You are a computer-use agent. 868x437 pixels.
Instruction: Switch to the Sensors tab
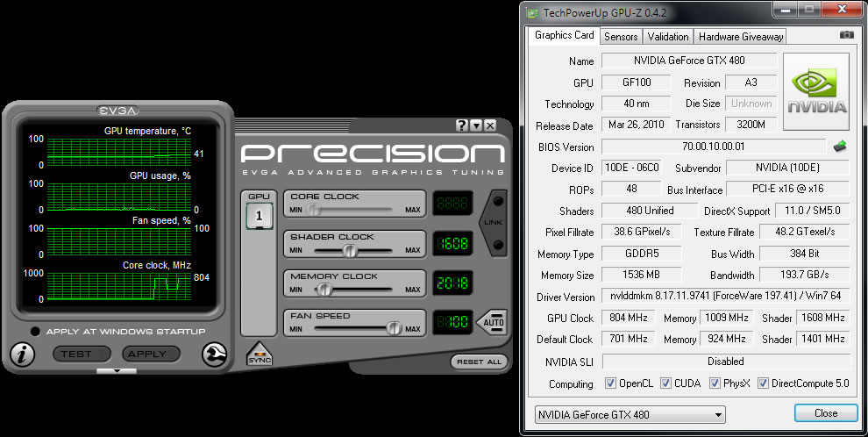click(621, 37)
